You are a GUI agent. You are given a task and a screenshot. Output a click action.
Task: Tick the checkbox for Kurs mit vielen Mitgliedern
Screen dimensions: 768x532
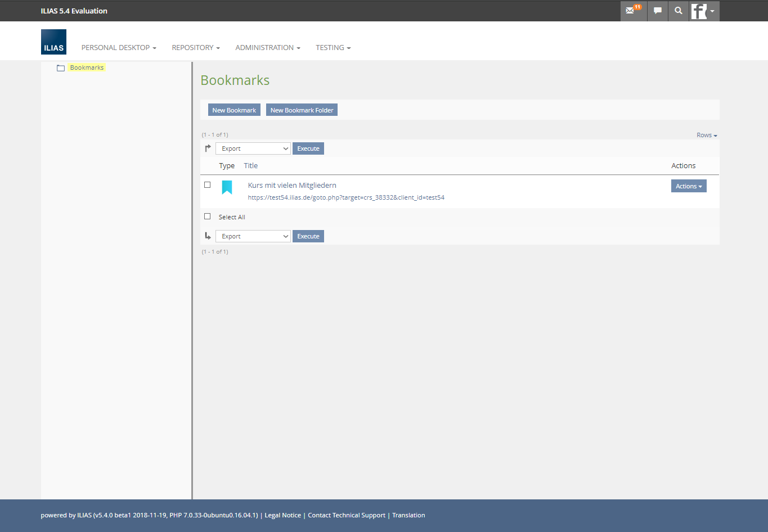pyautogui.click(x=207, y=185)
